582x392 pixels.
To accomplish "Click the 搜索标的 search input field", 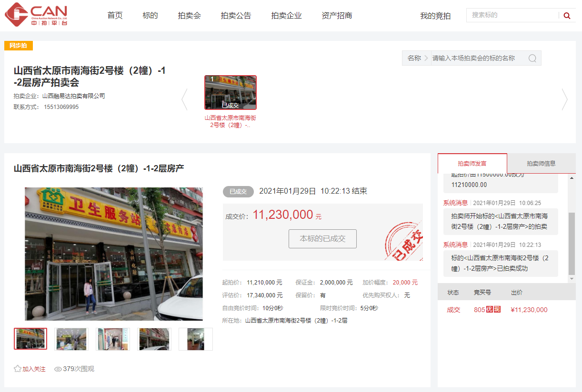I will click(512, 15).
